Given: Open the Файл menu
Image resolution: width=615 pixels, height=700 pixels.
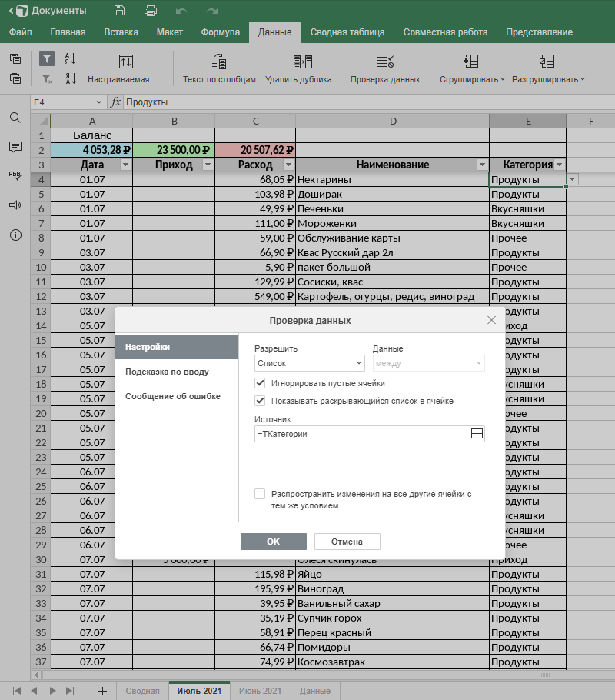Looking at the screenshot, I should pyautogui.click(x=21, y=32).
